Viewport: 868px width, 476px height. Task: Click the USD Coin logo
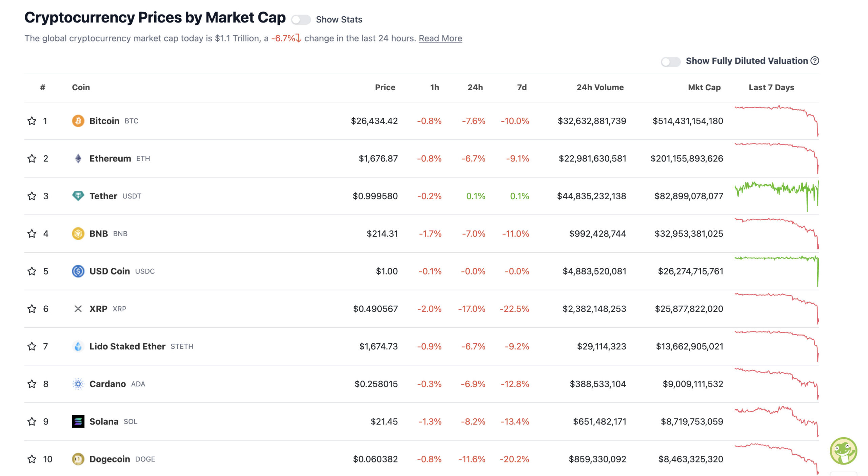78,271
